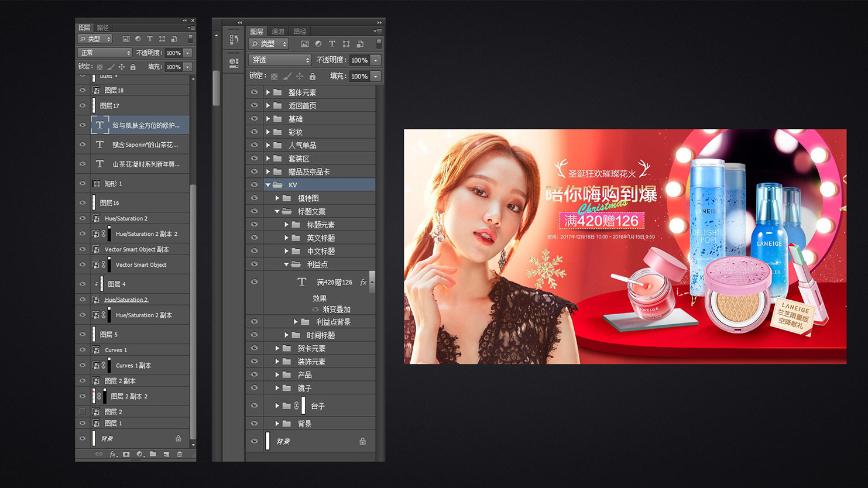The width and height of the screenshot is (868, 488).
Task: Hide the 整体元素 group
Action: 254,92
